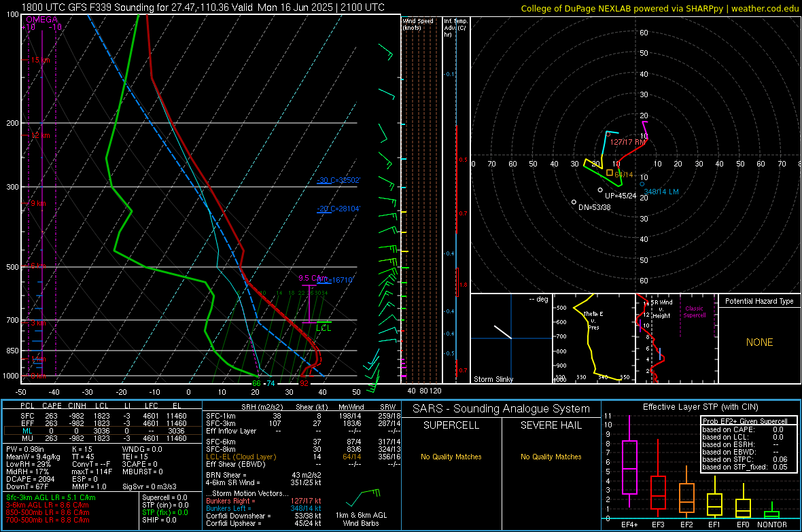Click the OMEGA label on the skew-T
The height and width of the screenshot is (532, 802).
tap(42, 20)
